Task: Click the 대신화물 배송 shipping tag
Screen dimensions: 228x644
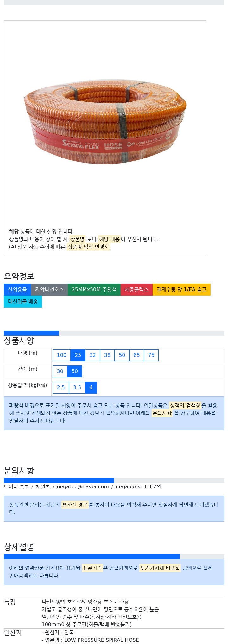Action: coord(23,302)
